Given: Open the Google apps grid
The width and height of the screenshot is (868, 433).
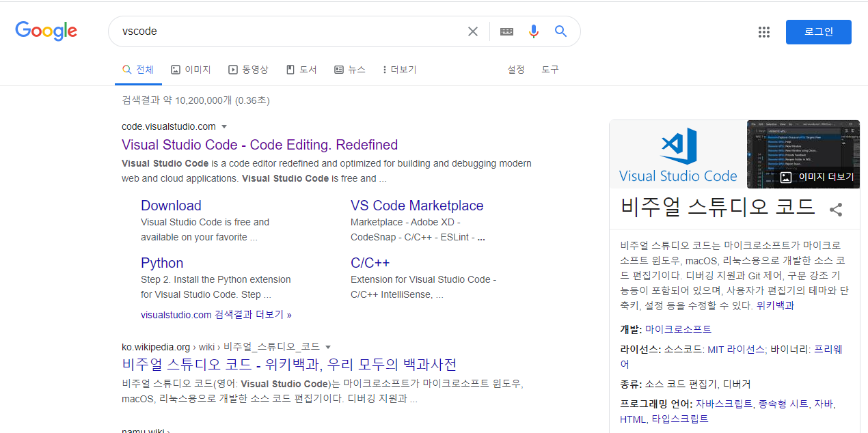Looking at the screenshot, I should tap(764, 32).
